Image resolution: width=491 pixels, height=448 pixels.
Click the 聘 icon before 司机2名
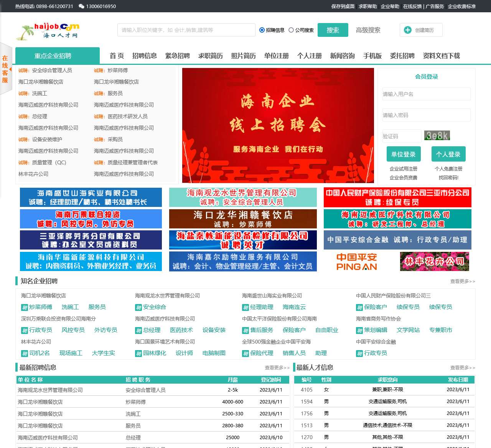click(25, 354)
